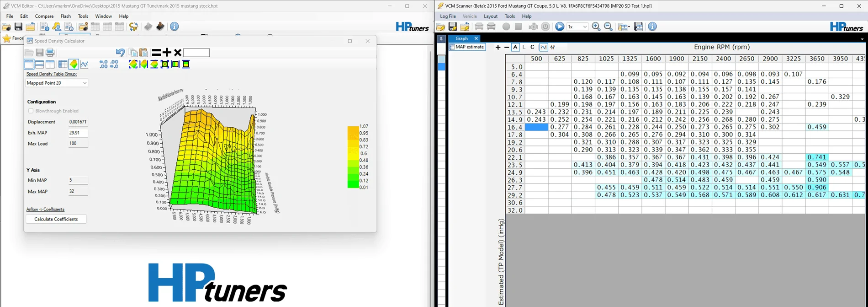This screenshot has width=868, height=307.
Task: Save tune file in VCM Editor toolbar
Action: [x=18, y=27]
